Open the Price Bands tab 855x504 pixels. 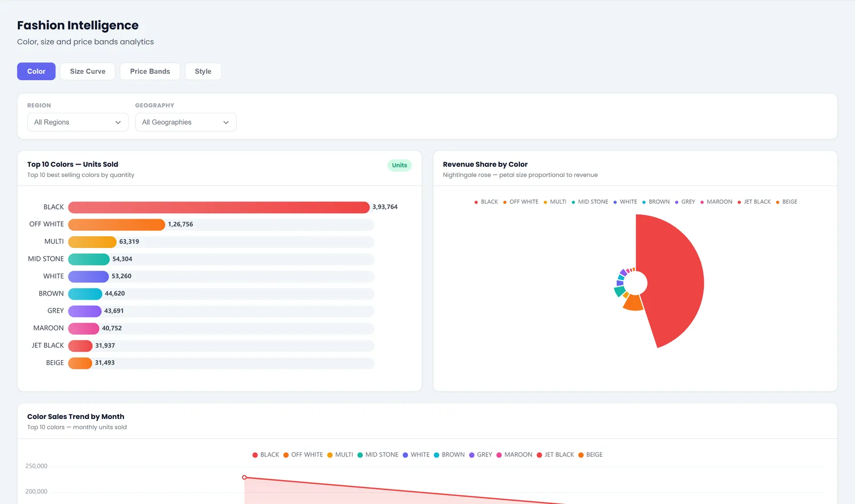150,71
